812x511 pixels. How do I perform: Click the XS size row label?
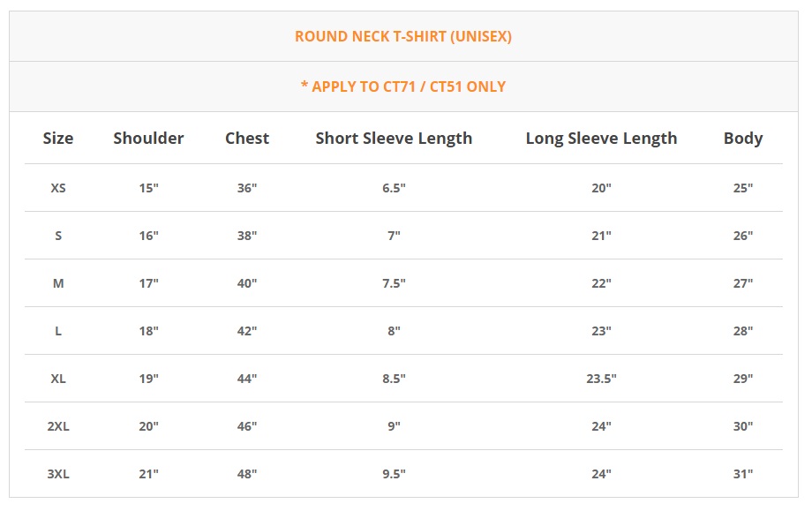pos(58,188)
